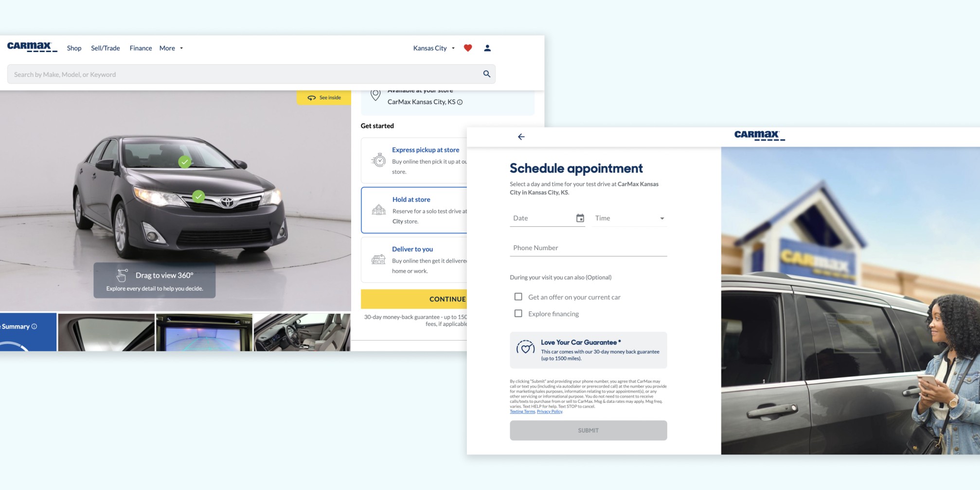The width and height of the screenshot is (980, 490).
Task: Open the Texting Terms link
Action: pos(522,411)
